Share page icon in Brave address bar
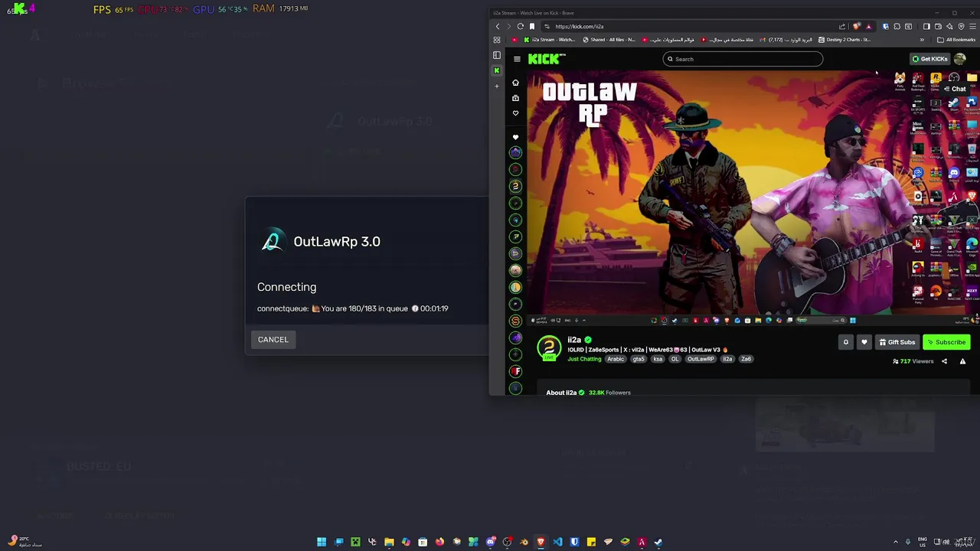 coord(841,26)
